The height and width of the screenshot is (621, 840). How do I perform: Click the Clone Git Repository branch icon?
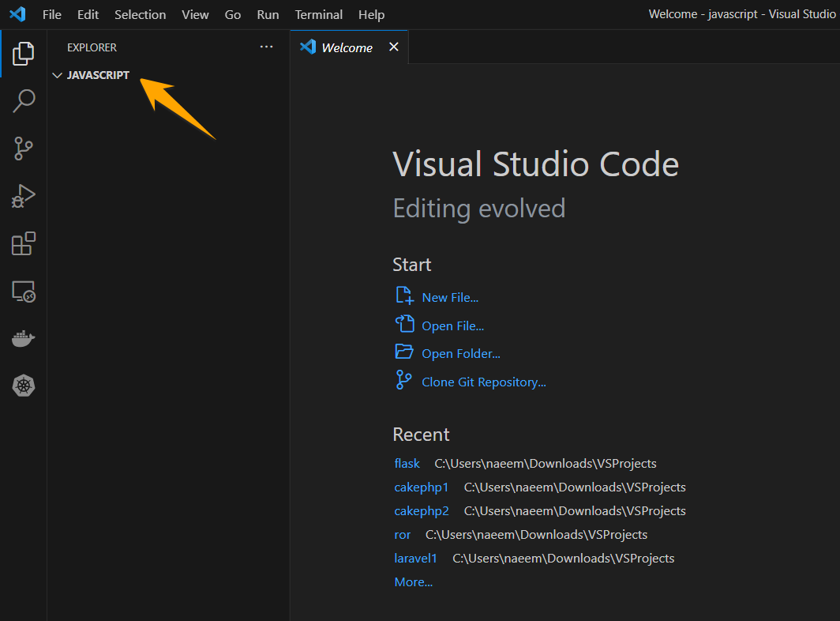point(403,380)
